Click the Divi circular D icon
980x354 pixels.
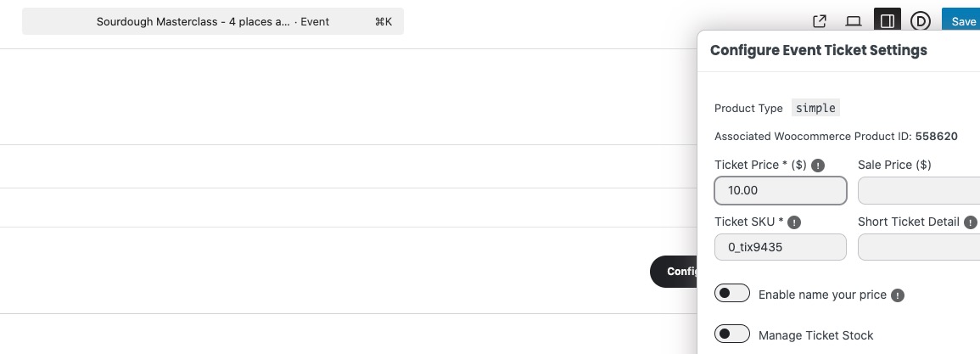(921, 21)
